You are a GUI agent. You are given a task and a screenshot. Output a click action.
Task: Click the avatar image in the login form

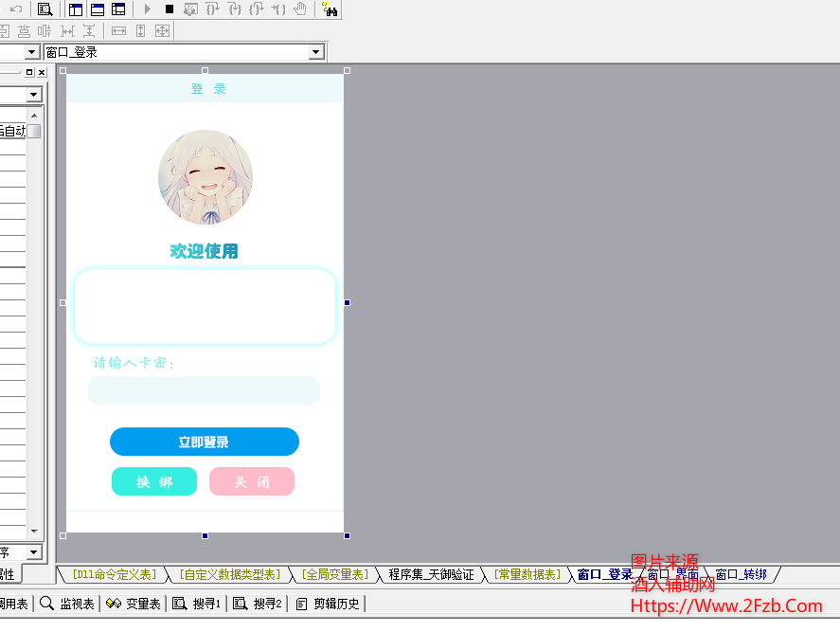point(206,175)
